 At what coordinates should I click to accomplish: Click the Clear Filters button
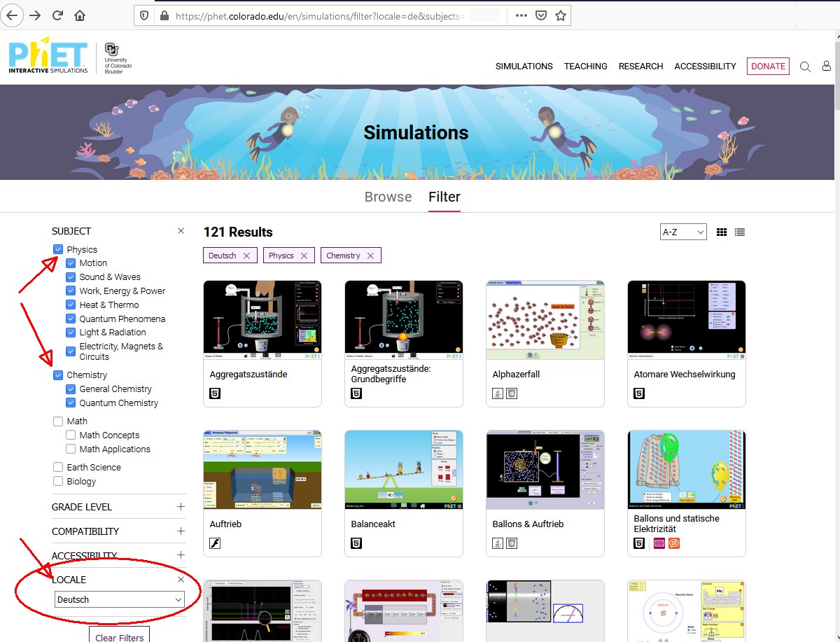point(119,636)
